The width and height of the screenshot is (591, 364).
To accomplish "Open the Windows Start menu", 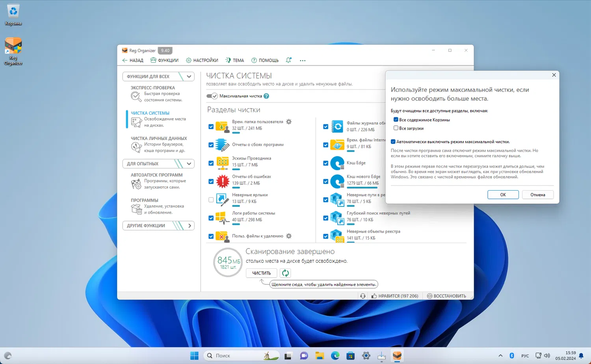I will point(194,356).
